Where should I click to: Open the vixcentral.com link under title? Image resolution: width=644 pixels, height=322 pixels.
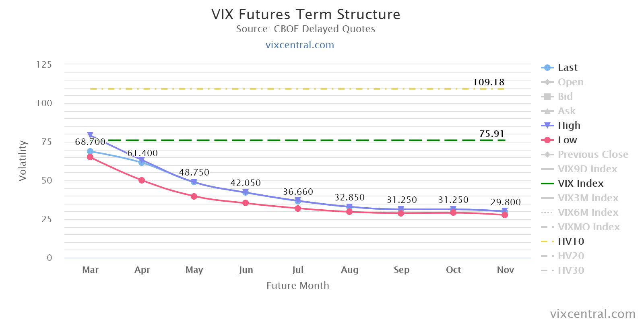click(x=300, y=45)
